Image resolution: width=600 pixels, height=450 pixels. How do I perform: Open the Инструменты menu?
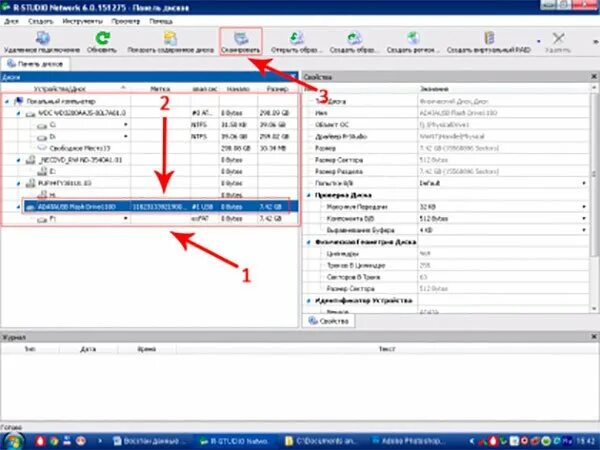tap(82, 21)
